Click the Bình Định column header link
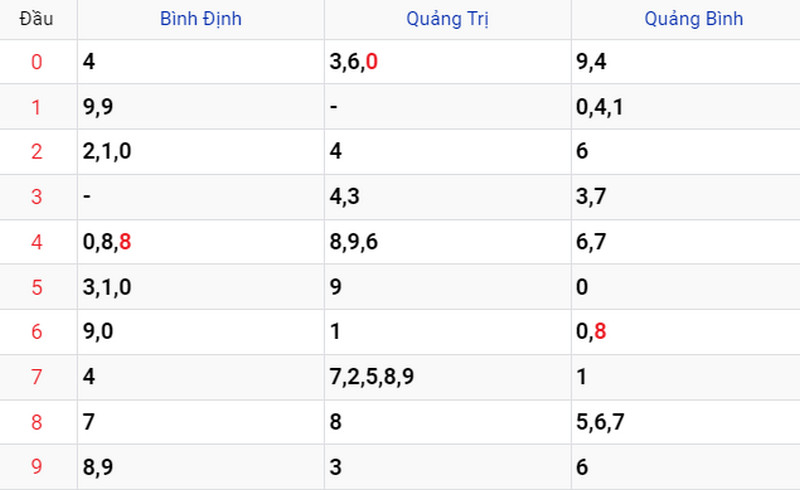Screen dimensions: 800x490 pyautogui.click(x=201, y=19)
